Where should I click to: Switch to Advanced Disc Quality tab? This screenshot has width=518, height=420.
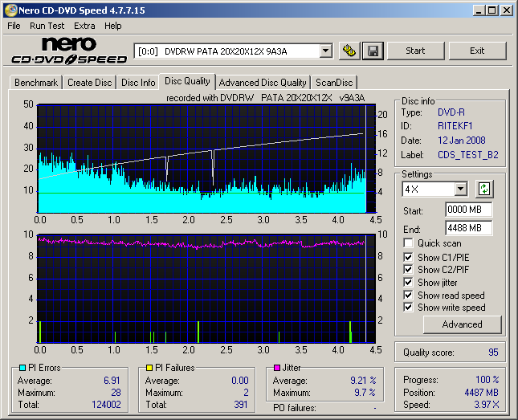(x=263, y=82)
